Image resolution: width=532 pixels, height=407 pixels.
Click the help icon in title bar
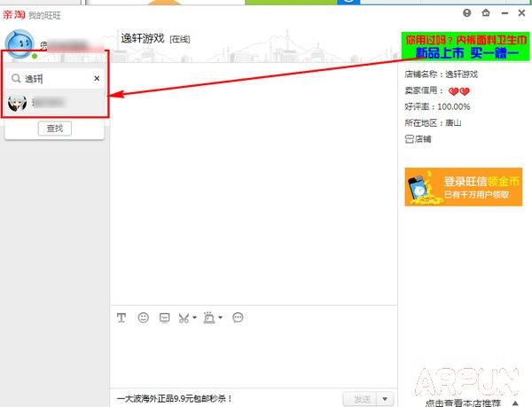(x=467, y=13)
